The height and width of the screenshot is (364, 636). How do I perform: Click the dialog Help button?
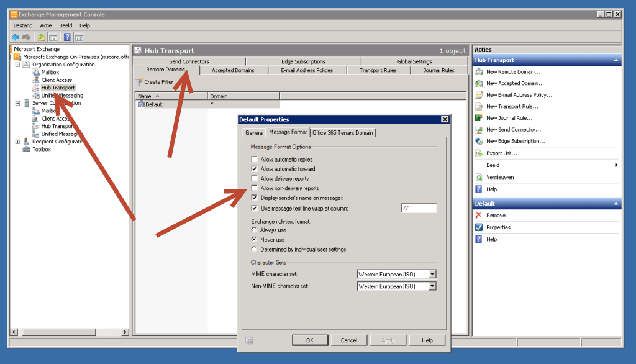(427, 340)
